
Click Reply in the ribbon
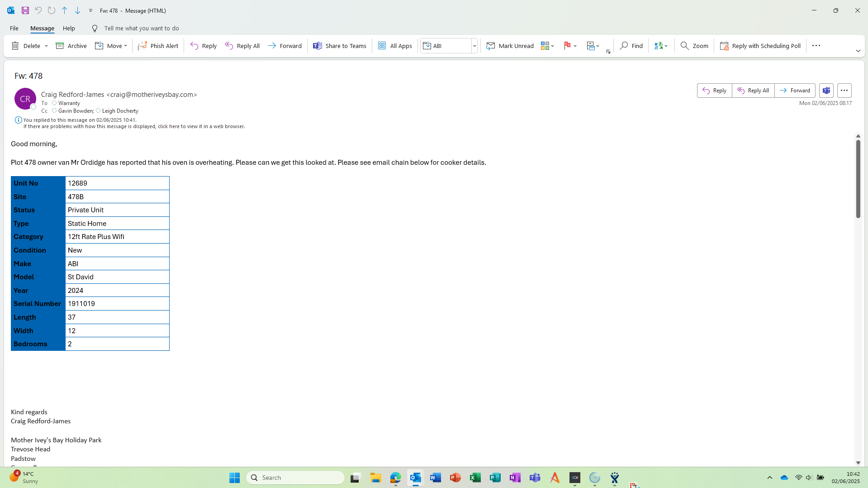[x=204, y=46]
